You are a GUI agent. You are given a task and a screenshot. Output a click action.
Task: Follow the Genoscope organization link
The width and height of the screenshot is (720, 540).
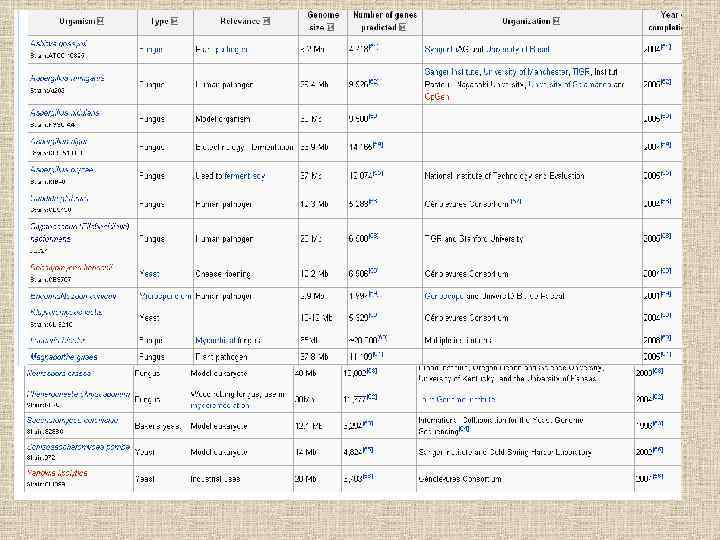point(444,297)
